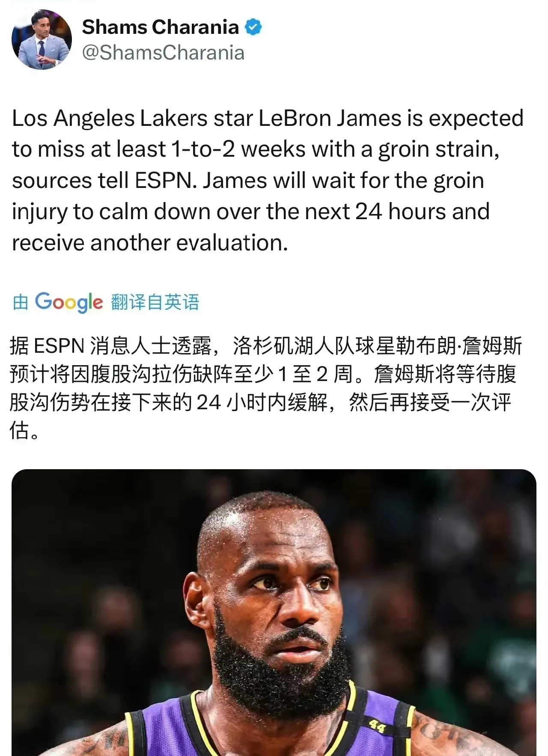Click "sources tell ESPN." in the tweet

104,181
